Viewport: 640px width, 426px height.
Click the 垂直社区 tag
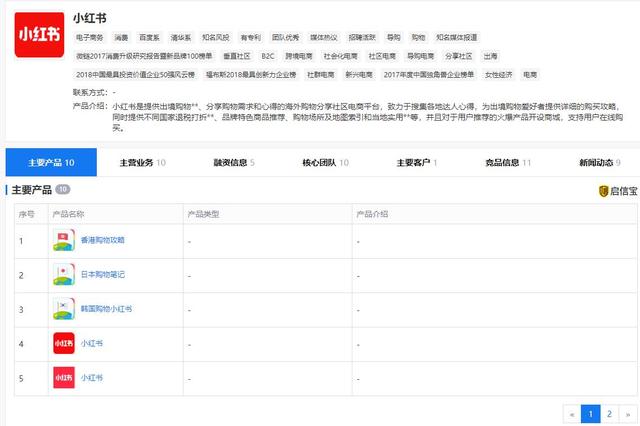(236, 56)
